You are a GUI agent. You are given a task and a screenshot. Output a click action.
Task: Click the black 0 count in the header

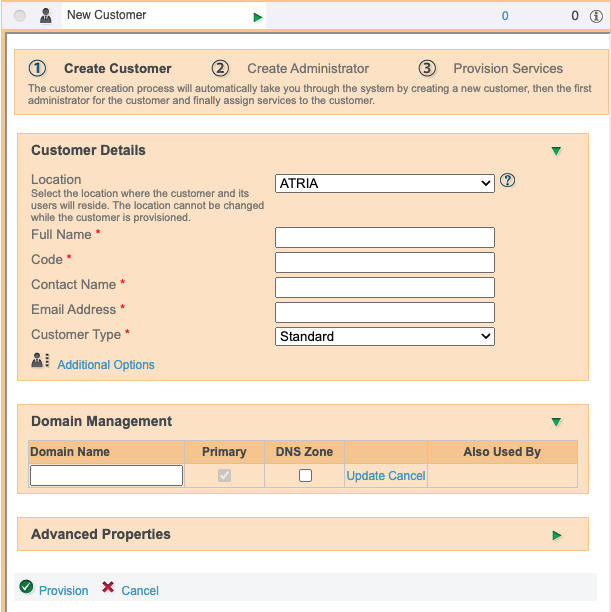pyautogui.click(x=575, y=16)
